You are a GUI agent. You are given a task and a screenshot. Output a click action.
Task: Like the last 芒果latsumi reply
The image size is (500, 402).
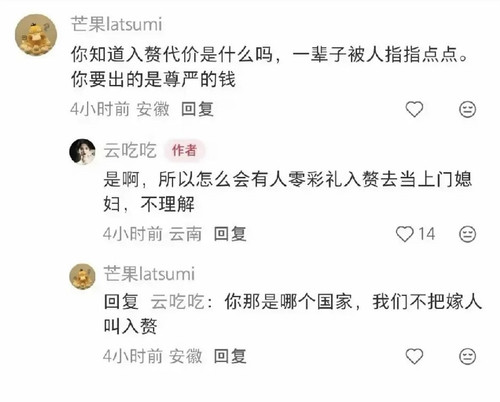(x=414, y=356)
